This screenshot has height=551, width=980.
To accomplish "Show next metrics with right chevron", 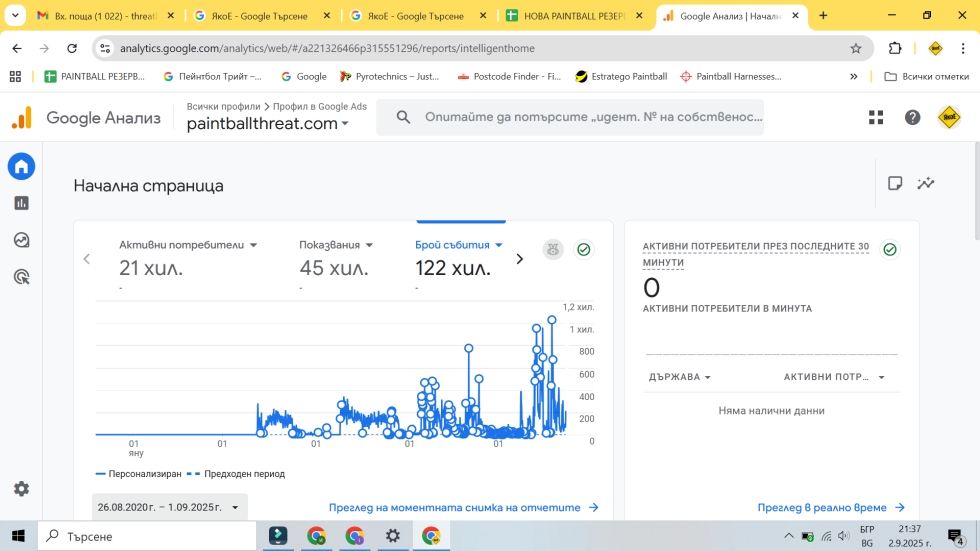I will click(519, 259).
